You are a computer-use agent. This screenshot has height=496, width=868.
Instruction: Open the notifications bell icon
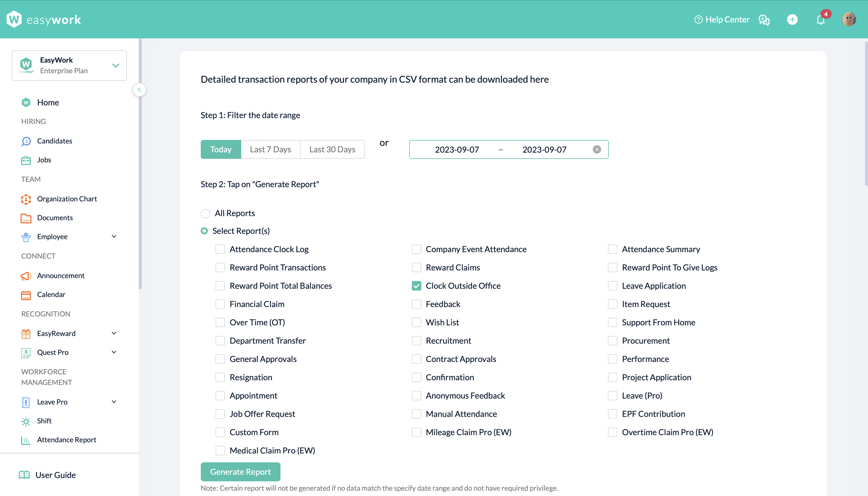click(820, 20)
